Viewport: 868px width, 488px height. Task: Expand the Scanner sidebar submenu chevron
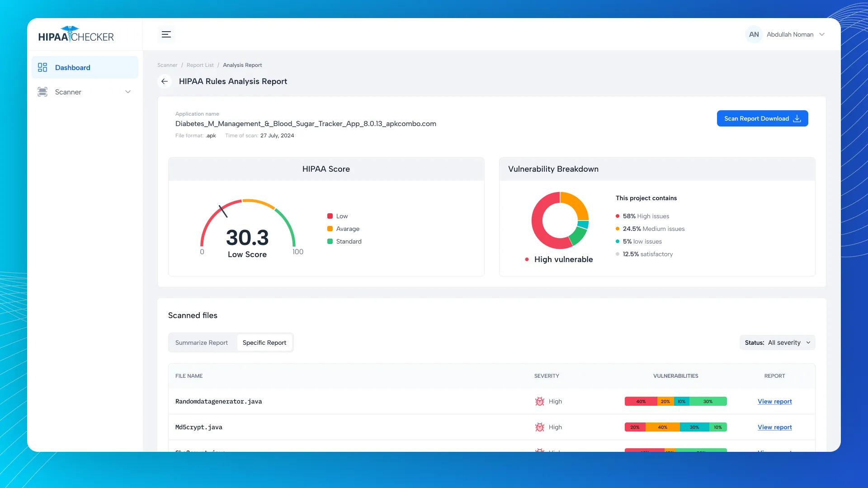(x=128, y=92)
